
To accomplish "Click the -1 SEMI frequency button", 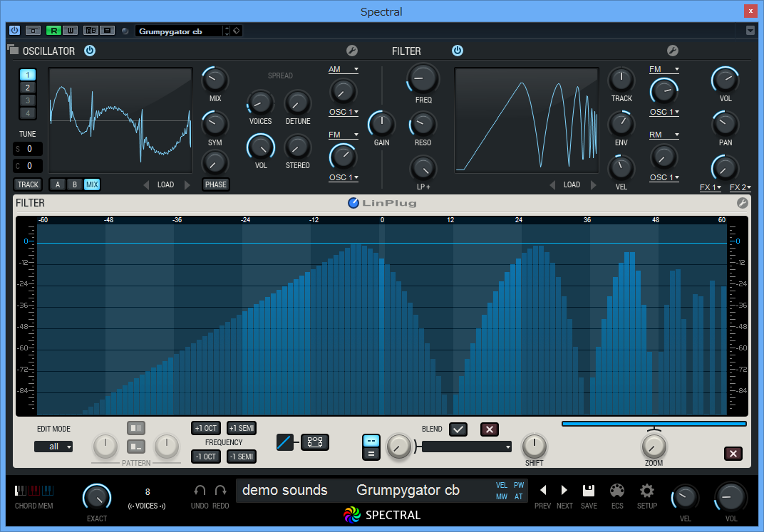I will click(x=241, y=457).
